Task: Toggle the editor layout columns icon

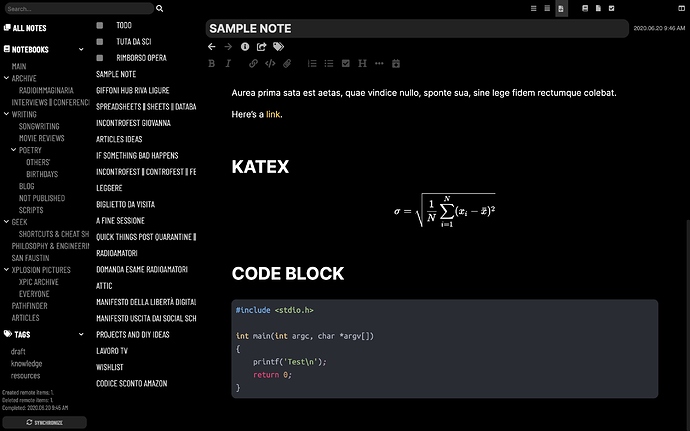Action: point(682,8)
